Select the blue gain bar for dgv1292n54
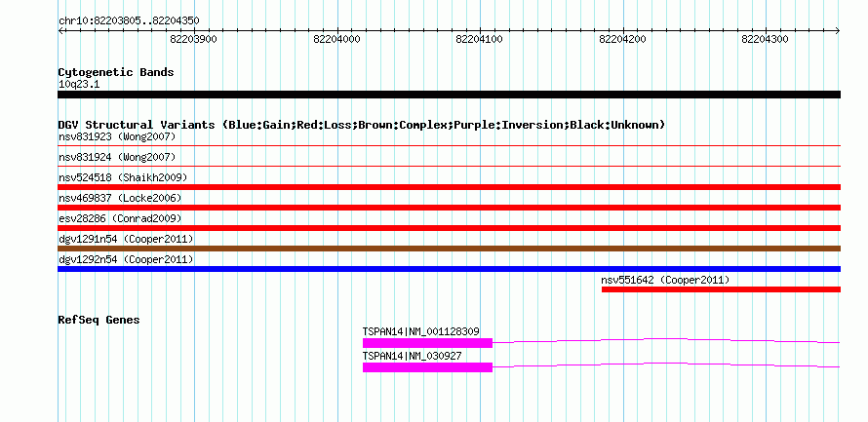Image resolution: width=868 pixels, height=422 pixels. pyautogui.click(x=449, y=269)
